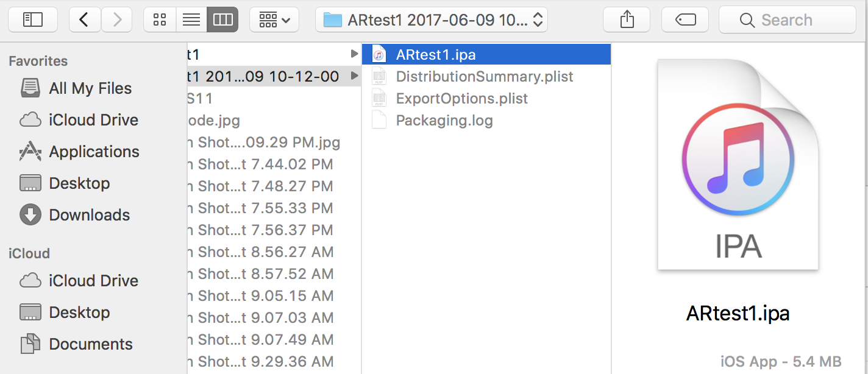This screenshot has width=868, height=374.
Task: Select column view mode
Action: coord(222,20)
